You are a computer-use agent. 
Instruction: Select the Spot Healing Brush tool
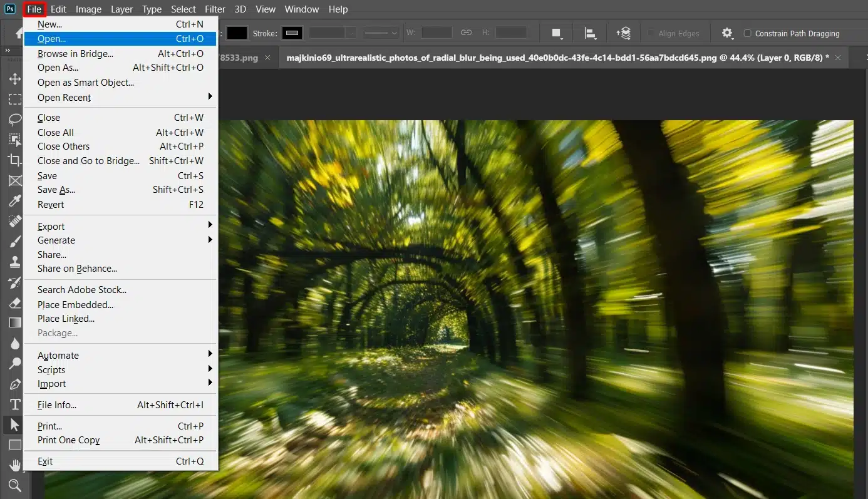(x=14, y=221)
